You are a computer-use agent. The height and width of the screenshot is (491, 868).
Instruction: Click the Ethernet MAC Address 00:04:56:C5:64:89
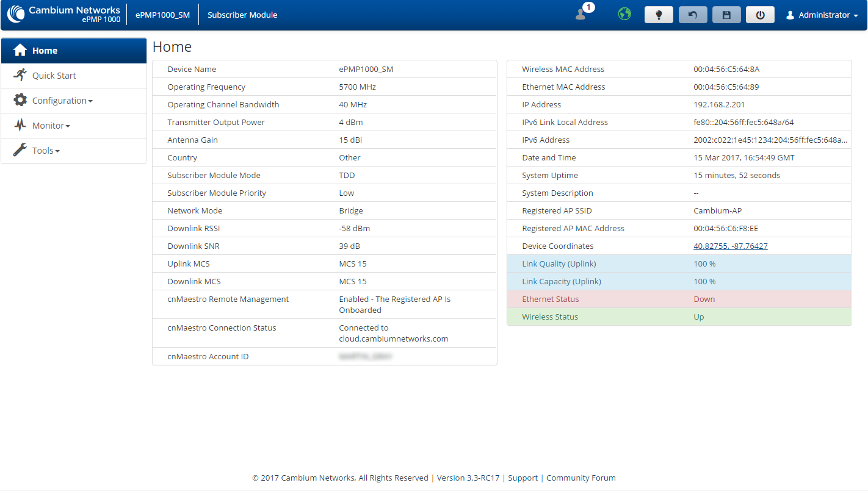(726, 87)
